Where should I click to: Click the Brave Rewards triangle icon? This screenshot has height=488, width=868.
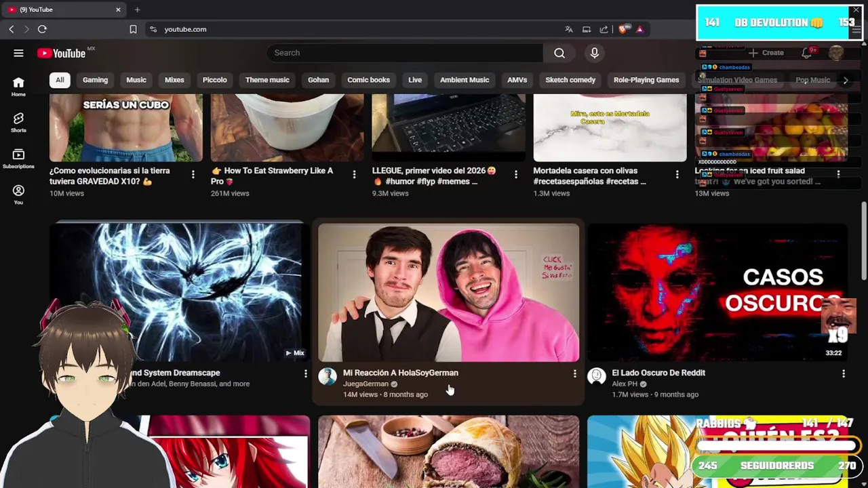(639, 29)
